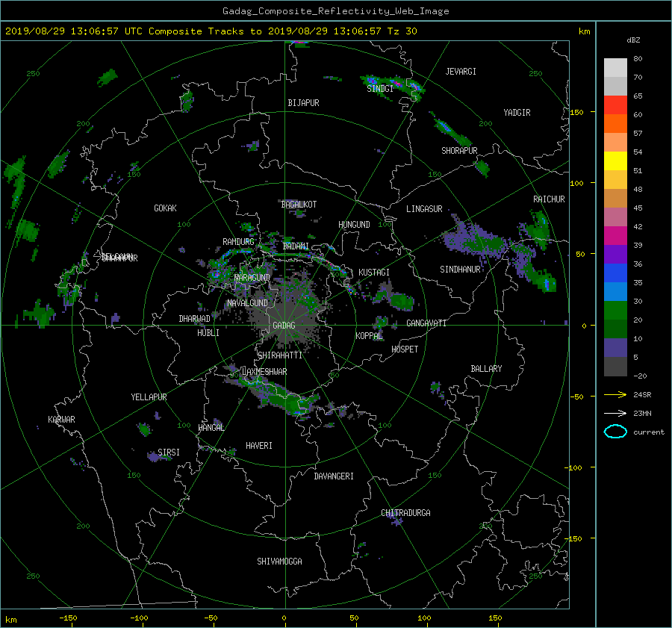Click the YELLAPUR city label
Image resolution: width=672 pixels, height=628 pixels.
pyautogui.click(x=149, y=397)
